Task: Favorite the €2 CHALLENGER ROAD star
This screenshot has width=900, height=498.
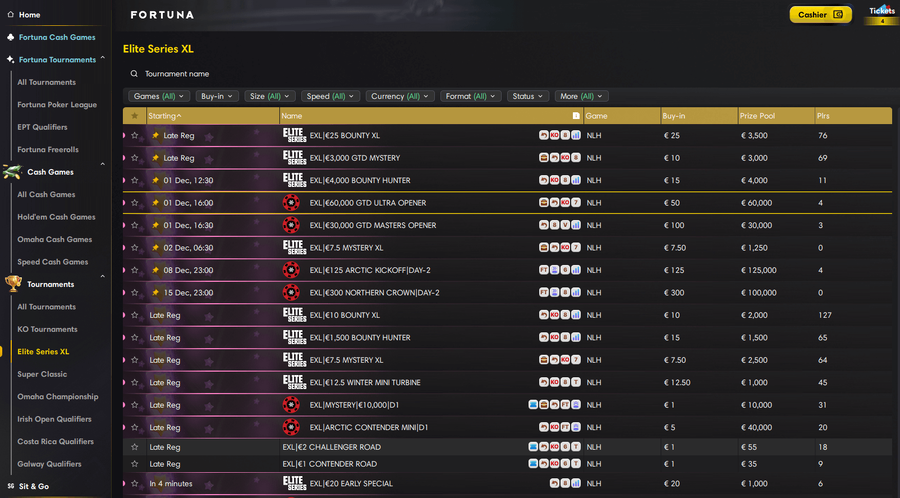Action: point(135,447)
